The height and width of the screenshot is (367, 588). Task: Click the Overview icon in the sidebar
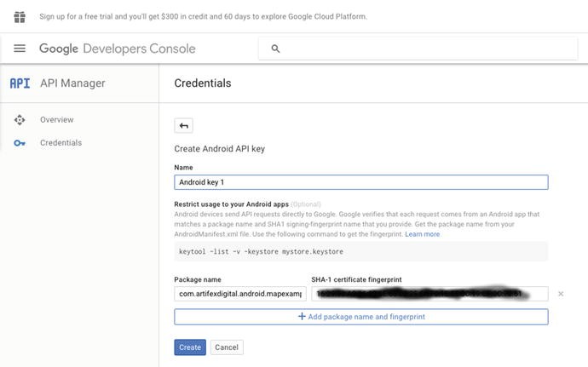click(20, 120)
